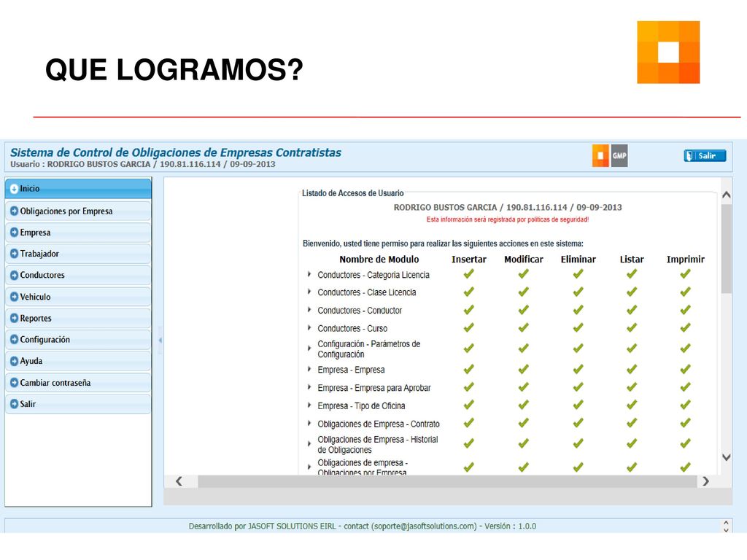Screen dimensions: 747x560
Task: Click the scroll right arrow below list
Action: [705, 481]
